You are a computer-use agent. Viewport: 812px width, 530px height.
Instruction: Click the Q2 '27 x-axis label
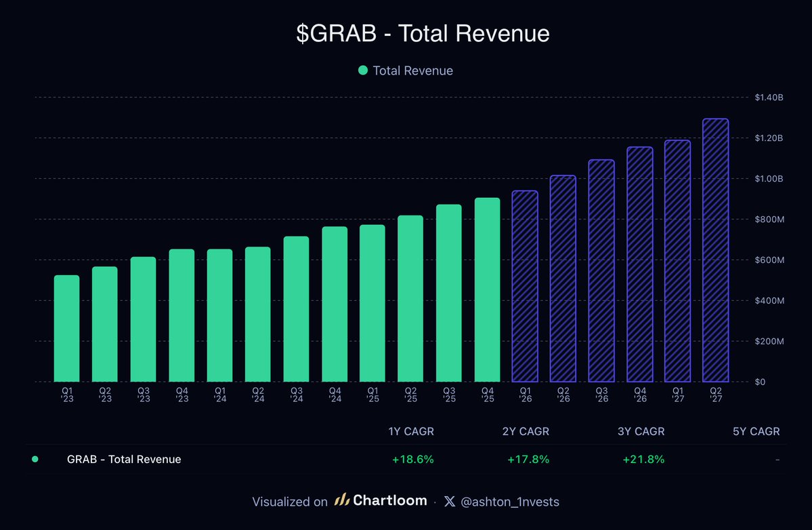(x=716, y=394)
